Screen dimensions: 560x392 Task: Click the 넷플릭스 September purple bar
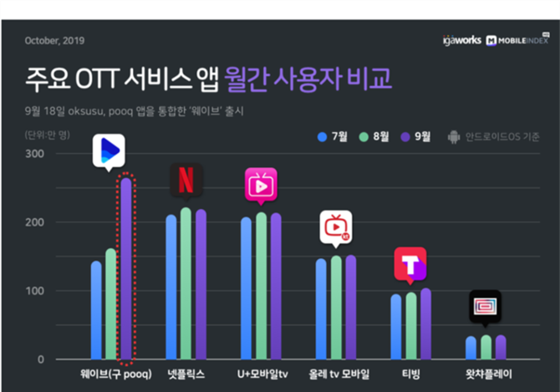[201, 284]
